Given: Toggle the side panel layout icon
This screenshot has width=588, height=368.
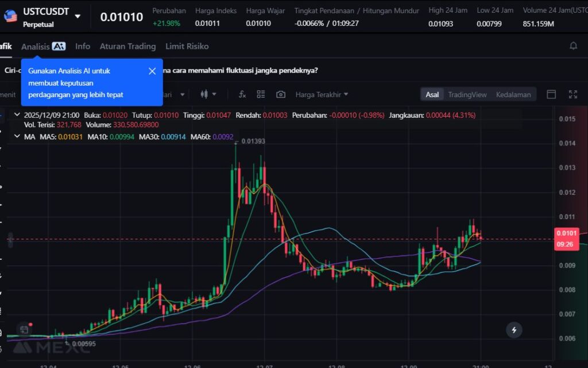Looking at the screenshot, I should tap(551, 94).
